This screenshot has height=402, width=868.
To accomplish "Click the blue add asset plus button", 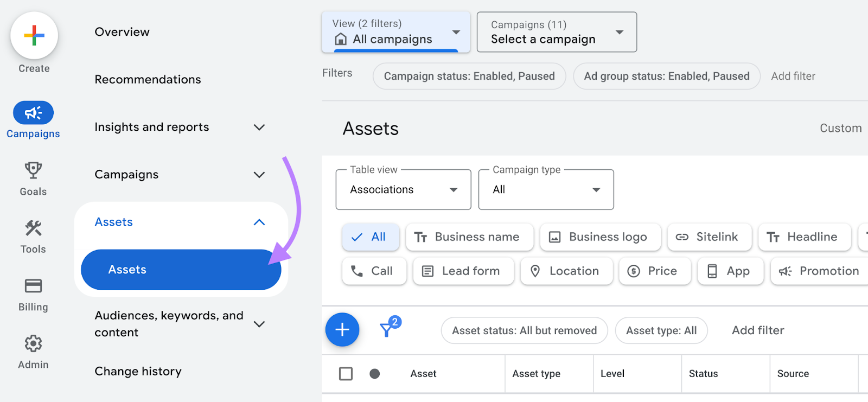I will (x=342, y=330).
